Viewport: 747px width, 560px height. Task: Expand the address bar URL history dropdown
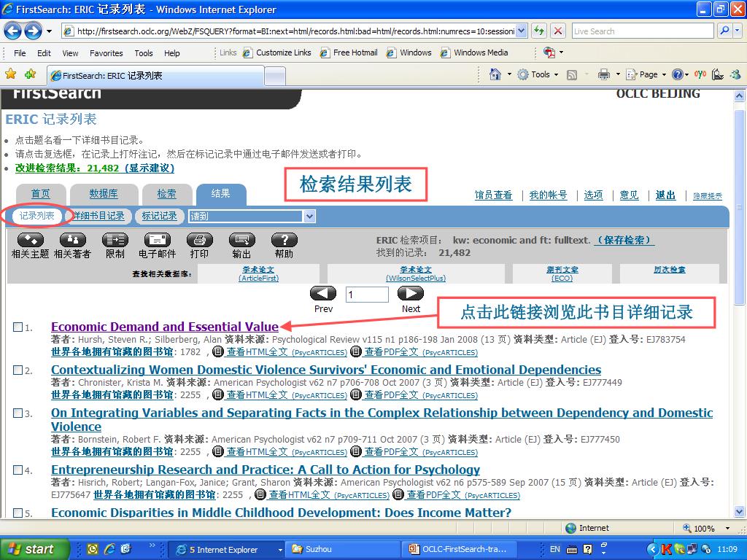click(x=522, y=31)
